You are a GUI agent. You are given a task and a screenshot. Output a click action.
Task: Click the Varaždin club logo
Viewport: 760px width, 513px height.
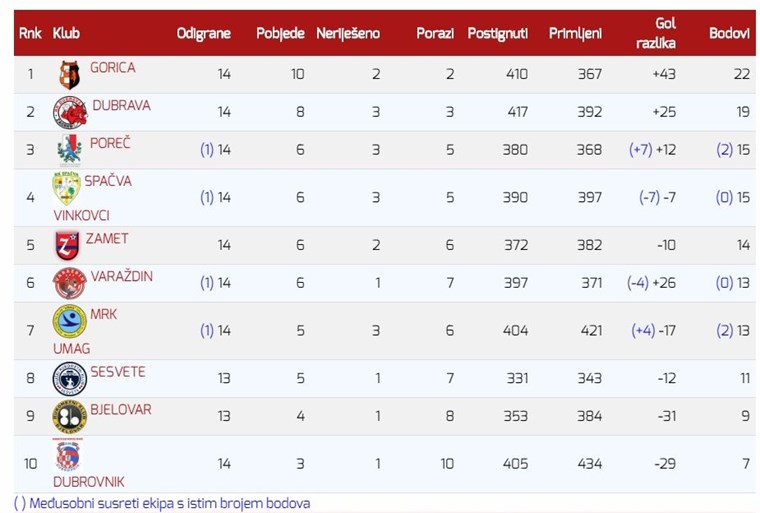(x=69, y=283)
